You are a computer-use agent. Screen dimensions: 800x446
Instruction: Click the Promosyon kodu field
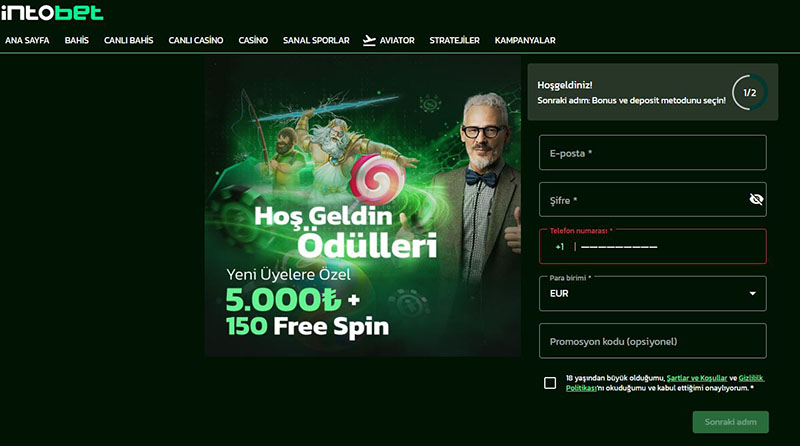tap(653, 341)
